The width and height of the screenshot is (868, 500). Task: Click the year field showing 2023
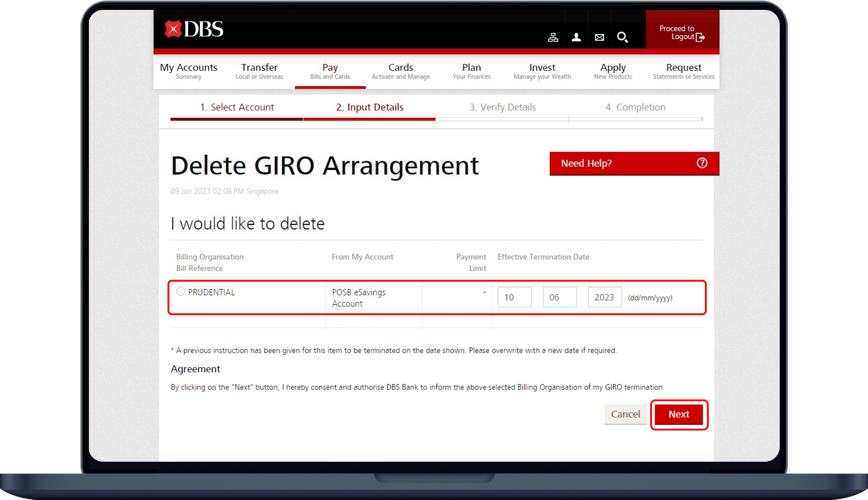pyautogui.click(x=605, y=297)
